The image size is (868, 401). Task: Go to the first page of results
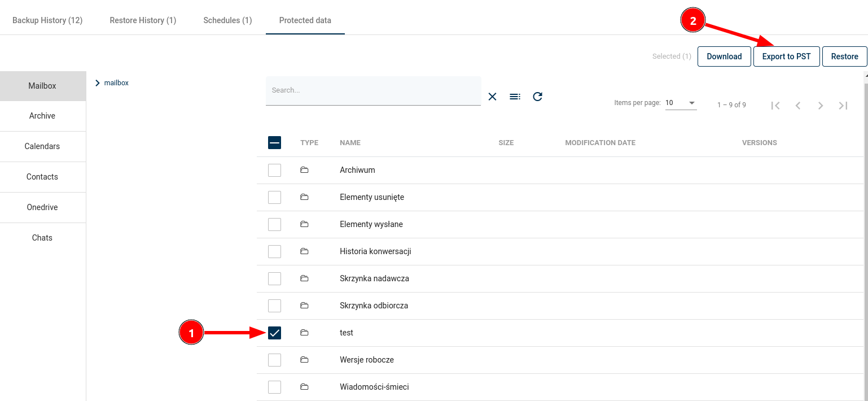point(775,106)
